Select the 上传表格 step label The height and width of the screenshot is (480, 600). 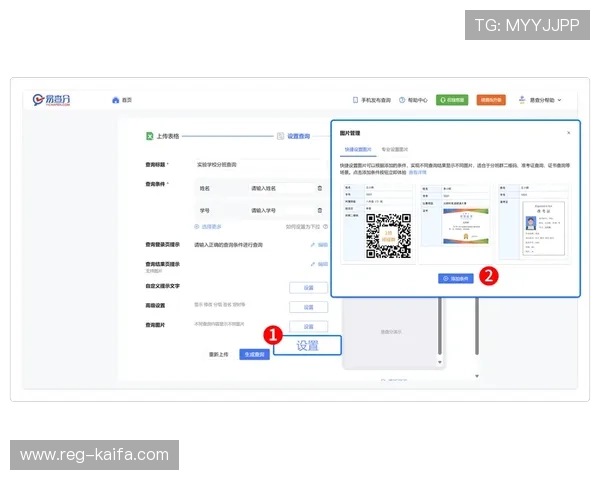(x=168, y=136)
